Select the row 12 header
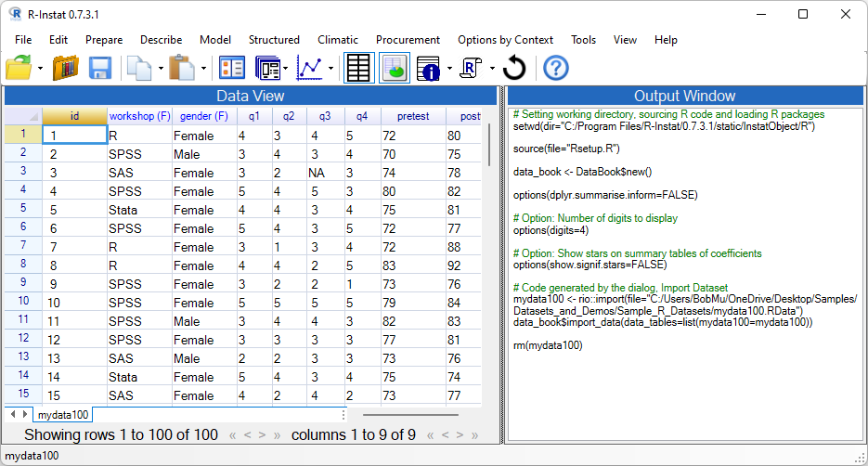 (23, 338)
